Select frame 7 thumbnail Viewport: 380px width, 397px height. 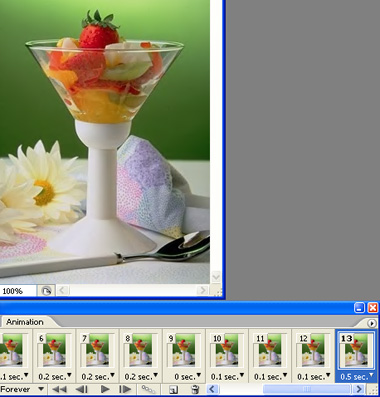98,350
